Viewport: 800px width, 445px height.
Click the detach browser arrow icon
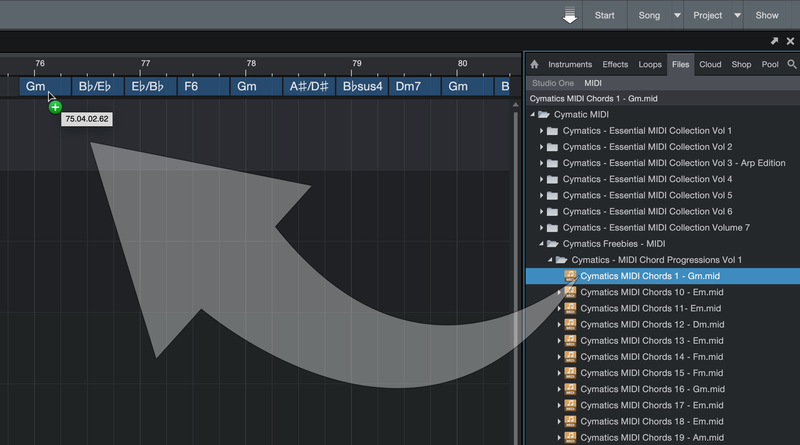coord(774,41)
